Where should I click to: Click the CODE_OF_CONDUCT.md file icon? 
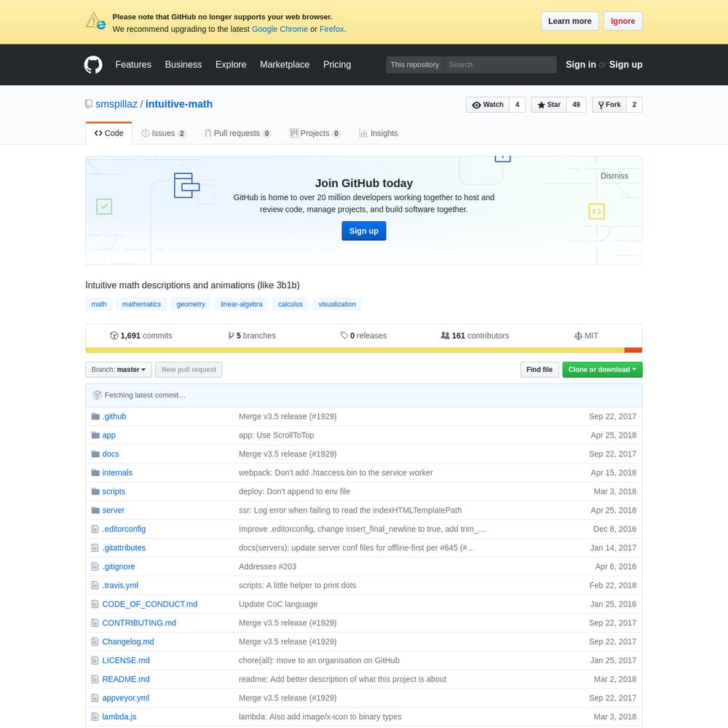[x=95, y=604]
